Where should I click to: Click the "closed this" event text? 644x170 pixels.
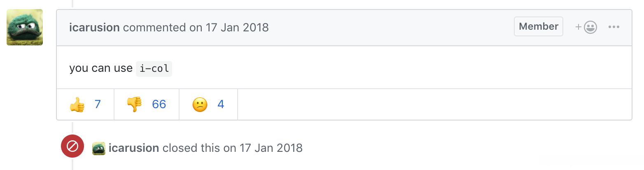tap(191, 148)
